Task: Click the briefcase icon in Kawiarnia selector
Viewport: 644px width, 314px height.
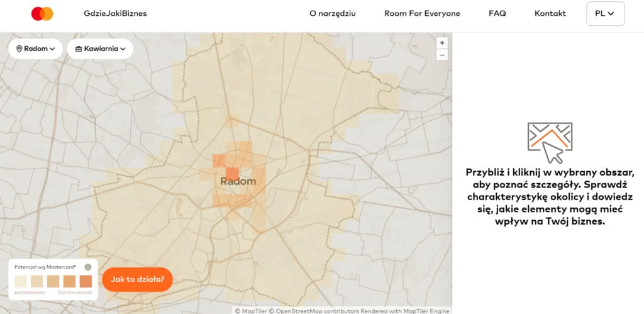Action: [79, 49]
